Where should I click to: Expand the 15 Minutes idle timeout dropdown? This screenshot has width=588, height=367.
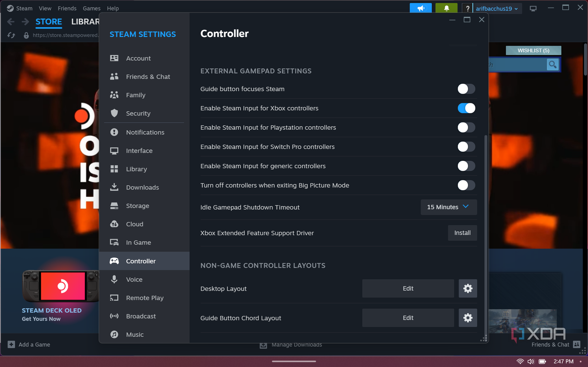point(449,207)
